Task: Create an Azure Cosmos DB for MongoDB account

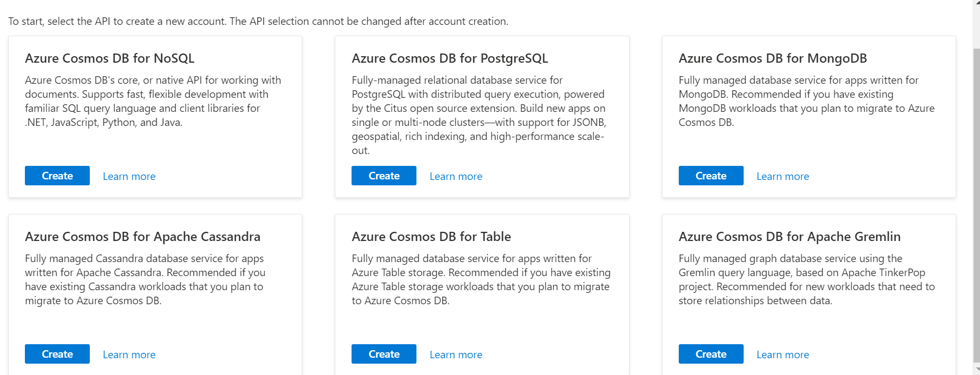Action: pyautogui.click(x=711, y=176)
